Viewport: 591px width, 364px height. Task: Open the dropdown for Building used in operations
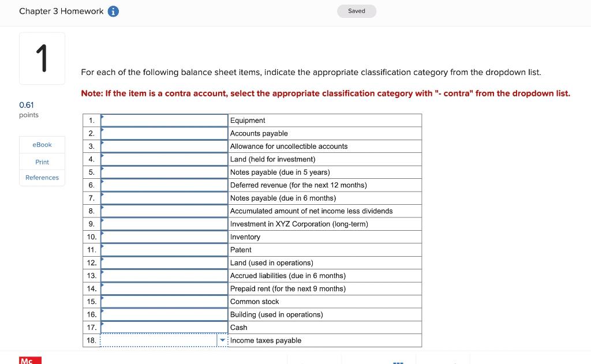tap(164, 314)
